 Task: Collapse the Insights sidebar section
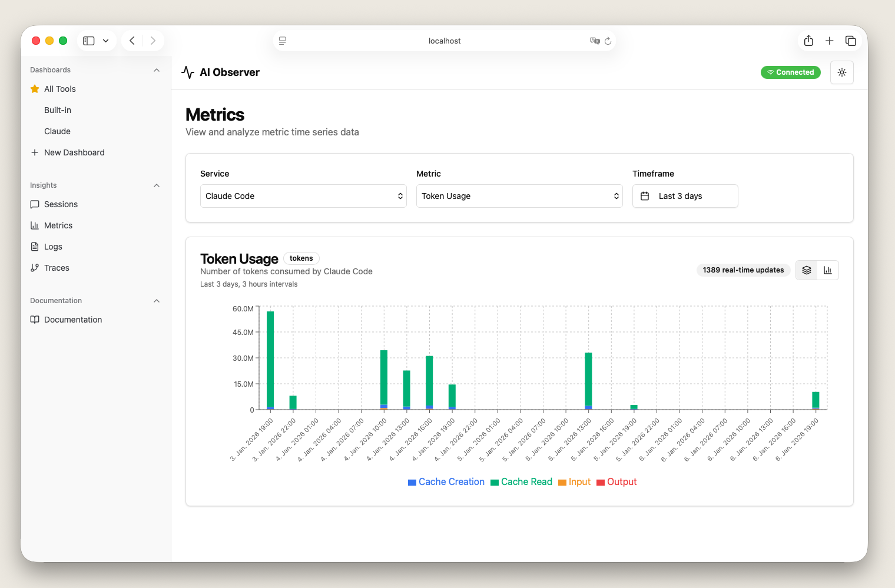(156, 185)
